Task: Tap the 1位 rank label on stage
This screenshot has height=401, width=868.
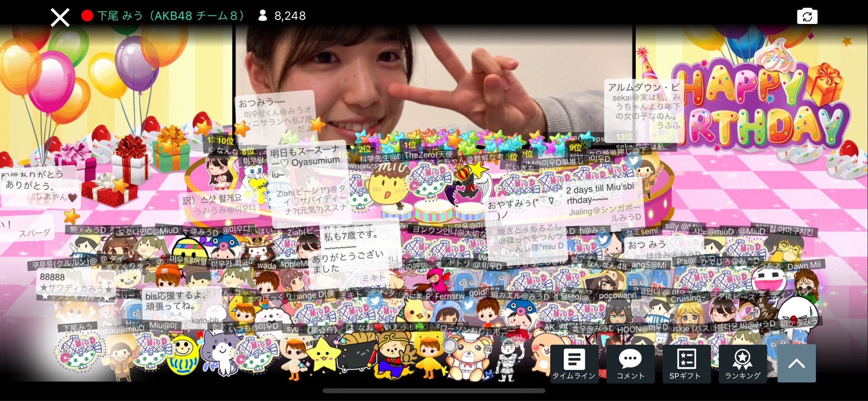Action: pos(410,145)
